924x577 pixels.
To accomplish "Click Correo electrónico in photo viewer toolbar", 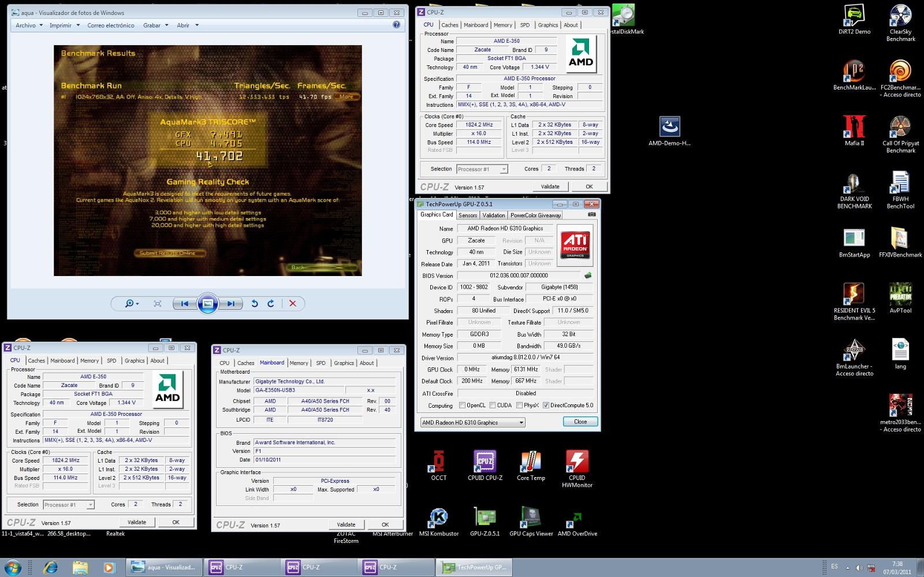I will (111, 25).
